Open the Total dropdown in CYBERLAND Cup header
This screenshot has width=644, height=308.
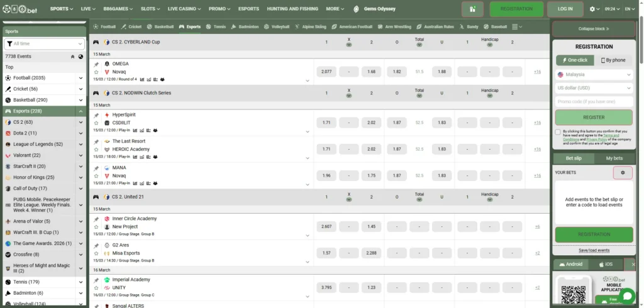(419, 45)
